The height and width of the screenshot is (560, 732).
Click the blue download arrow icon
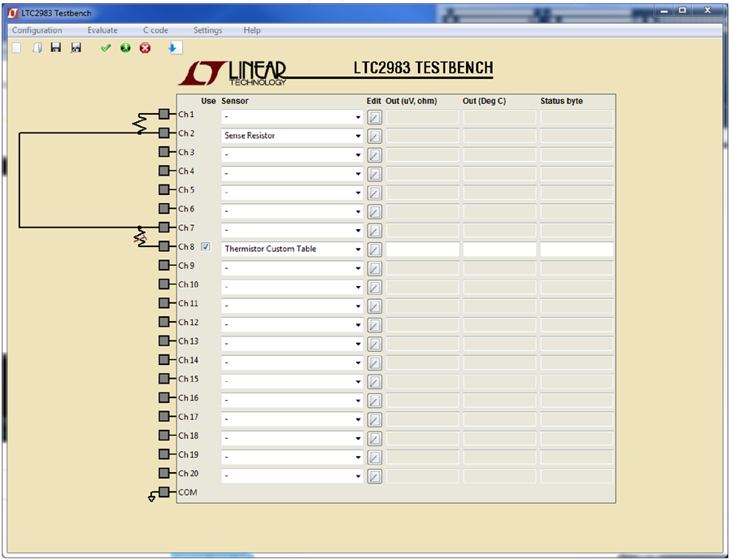coord(175,48)
